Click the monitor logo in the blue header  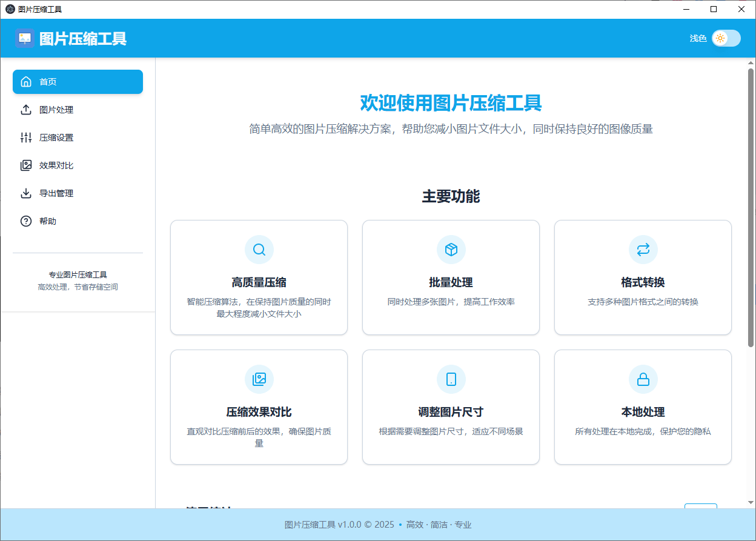[24, 38]
